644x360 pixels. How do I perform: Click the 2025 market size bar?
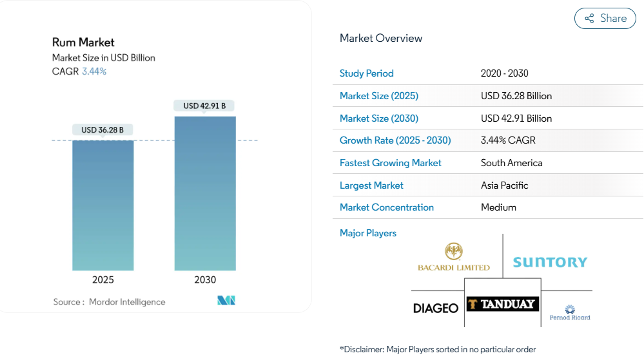103,205
